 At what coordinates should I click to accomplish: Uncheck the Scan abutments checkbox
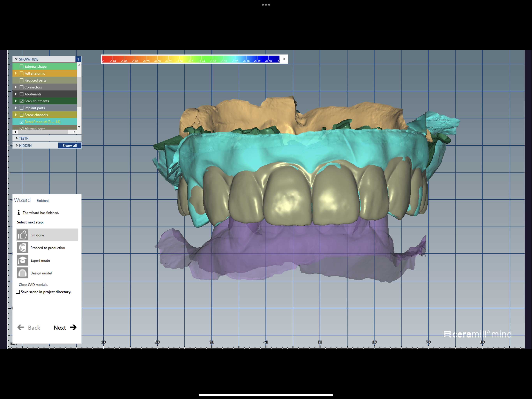(22, 101)
